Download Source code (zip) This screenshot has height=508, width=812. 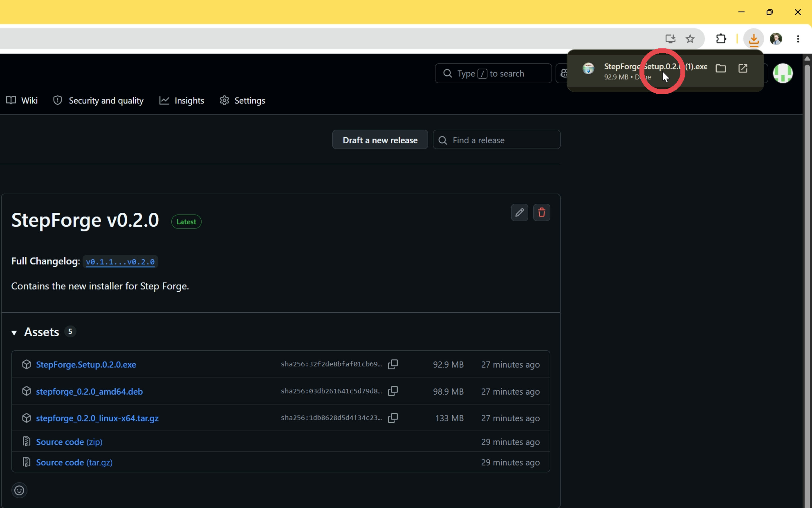pos(69,442)
